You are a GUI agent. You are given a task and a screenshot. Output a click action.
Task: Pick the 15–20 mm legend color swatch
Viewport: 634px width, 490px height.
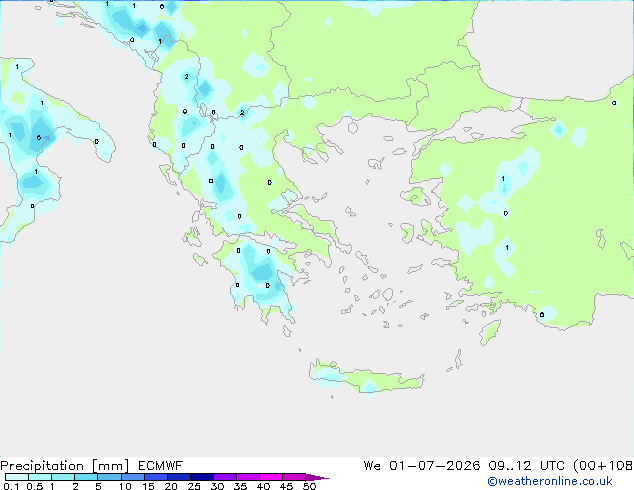[x=155, y=477]
